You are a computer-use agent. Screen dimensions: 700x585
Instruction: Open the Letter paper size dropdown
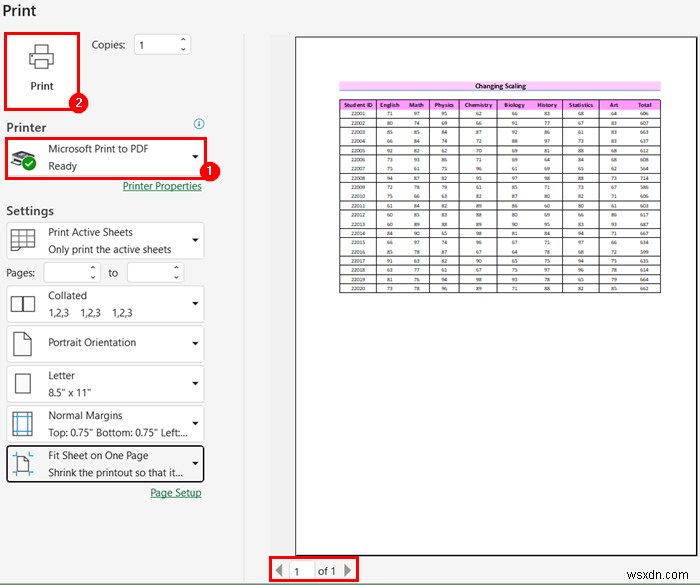[105, 384]
